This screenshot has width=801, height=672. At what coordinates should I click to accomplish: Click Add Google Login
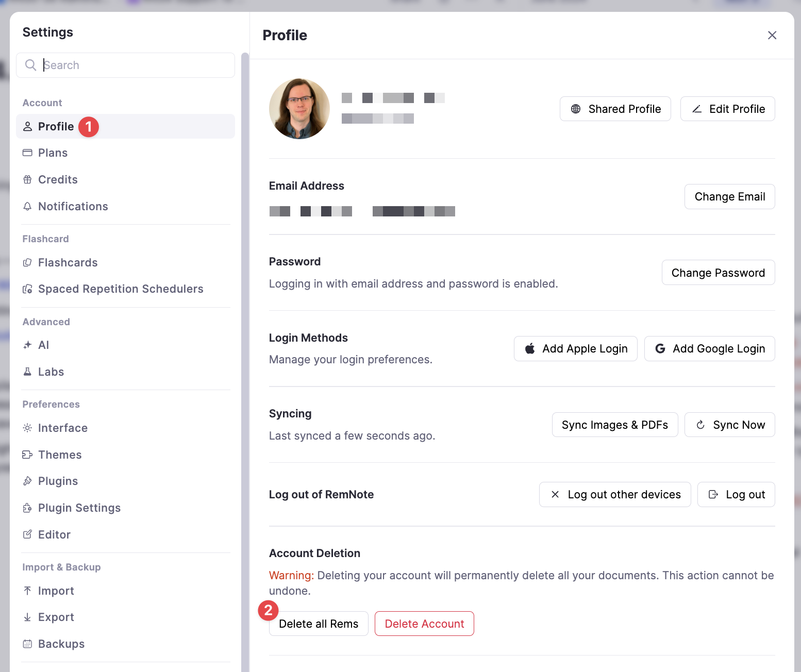pyautogui.click(x=709, y=349)
